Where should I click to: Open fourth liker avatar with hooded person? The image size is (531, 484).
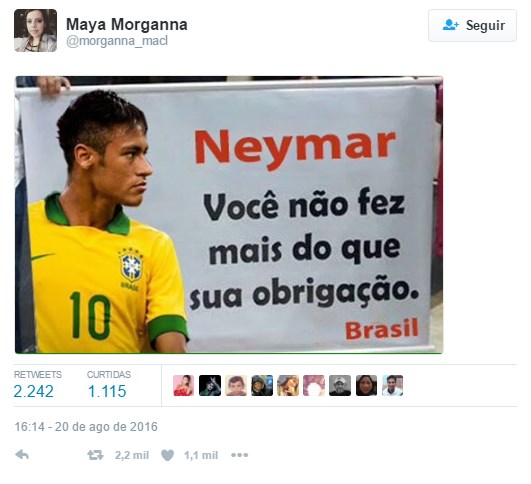click(262, 385)
